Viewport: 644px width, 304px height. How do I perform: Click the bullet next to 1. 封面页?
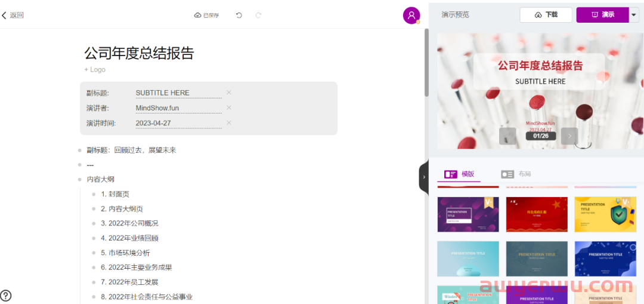coord(94,194)
